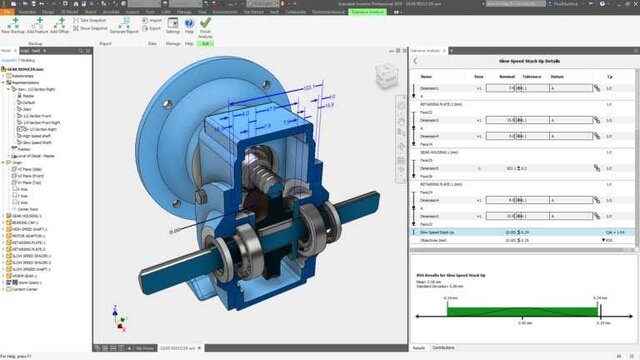Toggle visibility of XY Plane (Top)
Screen dimensions: 640x360
(x=14, y=182)
